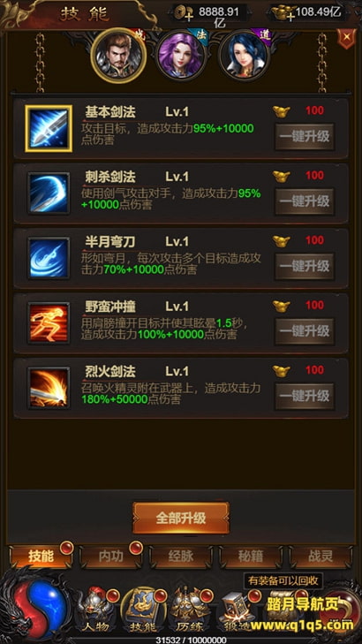
Task: Upgrade 半月弯刀 with 一键升级
Action: tap(305, 266)
